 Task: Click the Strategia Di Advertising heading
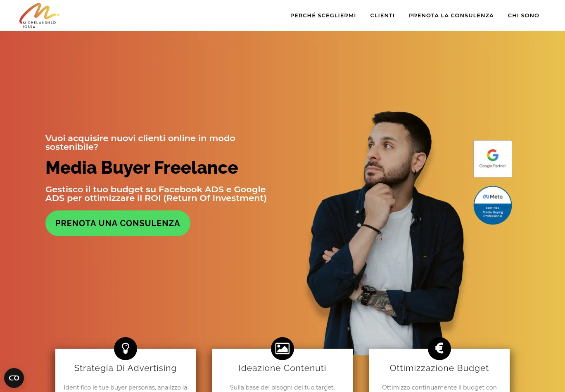125,368
